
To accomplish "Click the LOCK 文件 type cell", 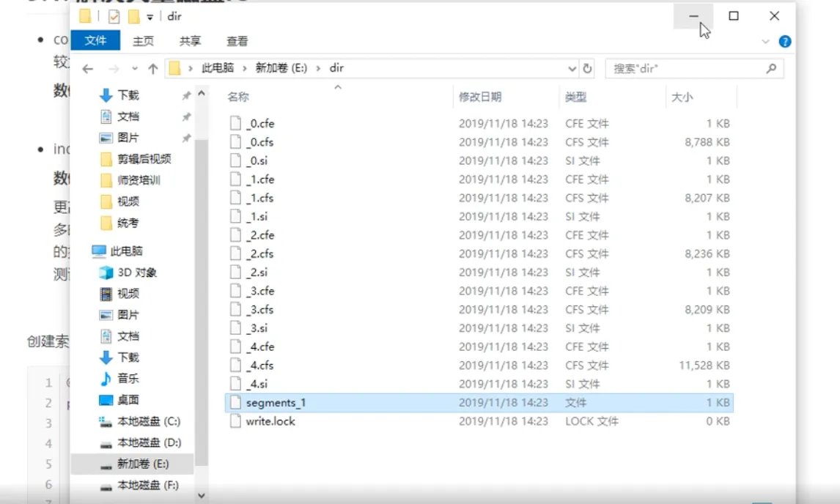I will [x=592, y=421].
